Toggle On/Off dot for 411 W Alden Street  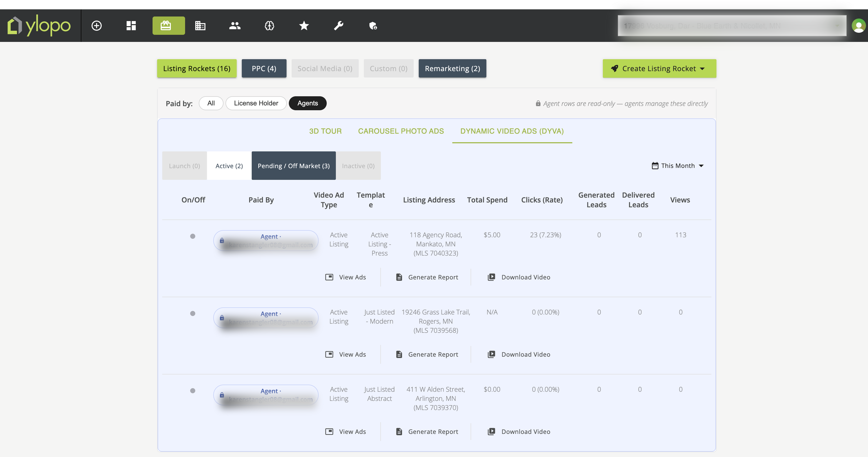click(193, 391)
